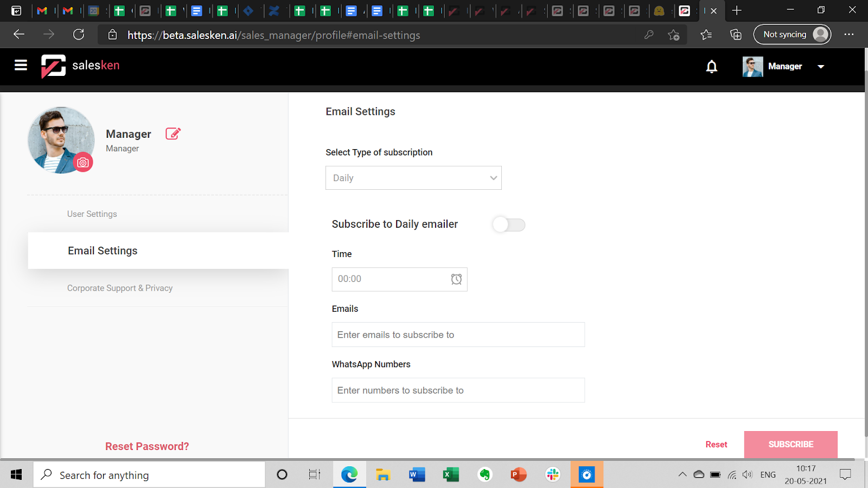
Task: Open a new browser tab
Action: (737, 10)
